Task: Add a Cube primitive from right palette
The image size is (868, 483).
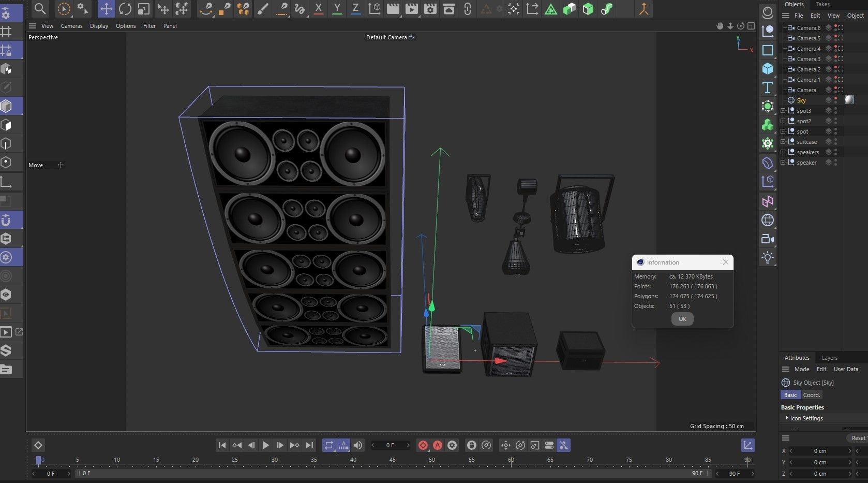Action: pyautogui.click(x=768, y=68)
